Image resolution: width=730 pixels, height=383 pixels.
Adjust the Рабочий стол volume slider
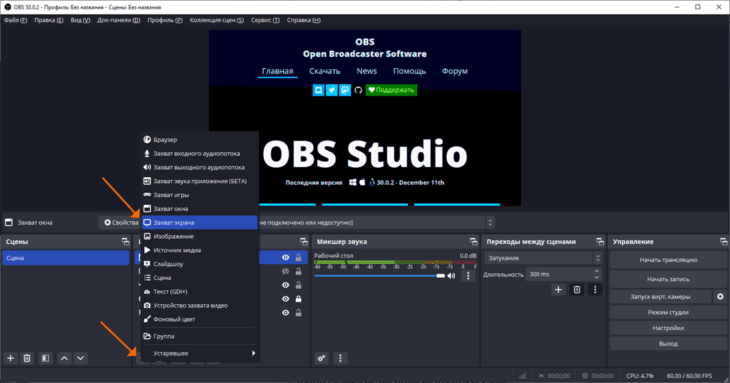click(379, 276)
